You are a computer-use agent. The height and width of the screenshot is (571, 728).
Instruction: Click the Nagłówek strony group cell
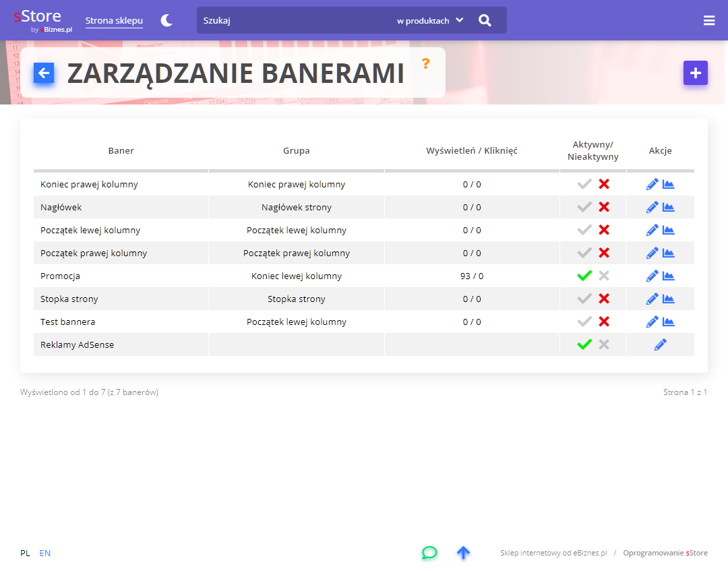click(x=296, y=207)
